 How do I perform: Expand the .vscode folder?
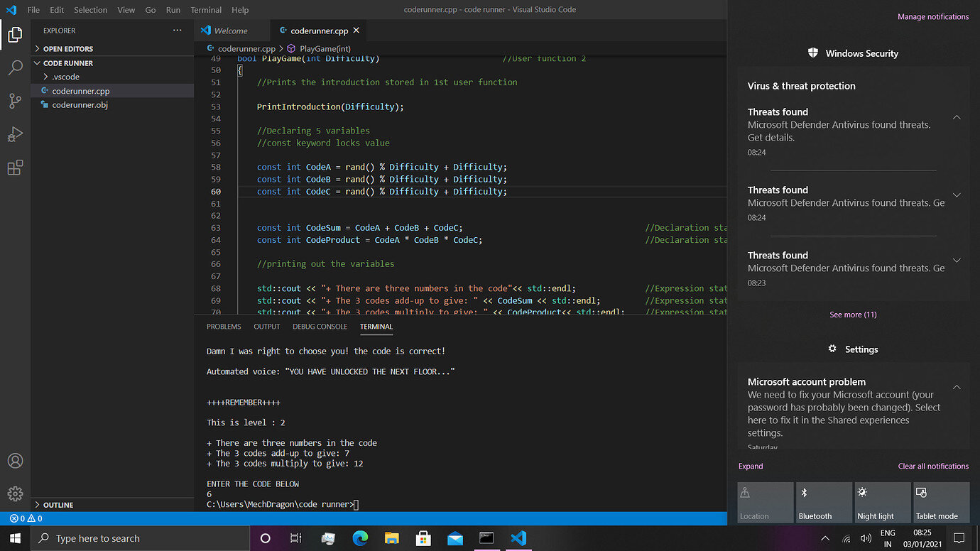pos(65,77)
